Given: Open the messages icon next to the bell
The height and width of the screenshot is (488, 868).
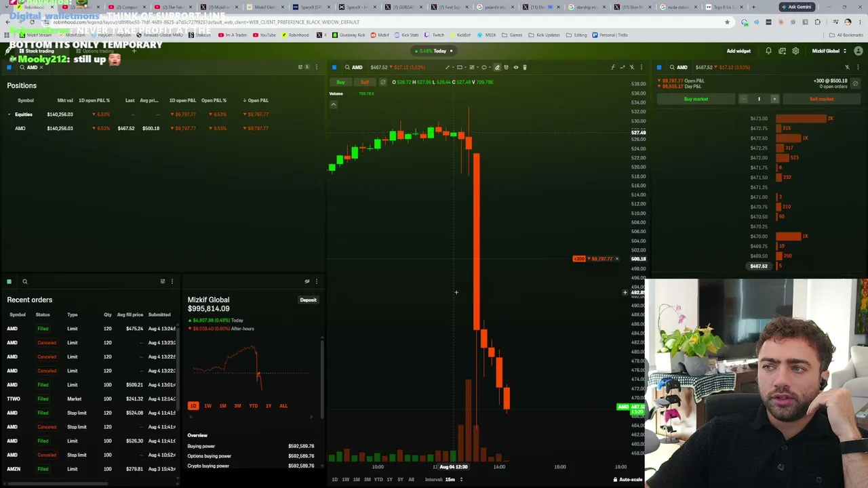Looking at the screenshot, I should (782, 51).
